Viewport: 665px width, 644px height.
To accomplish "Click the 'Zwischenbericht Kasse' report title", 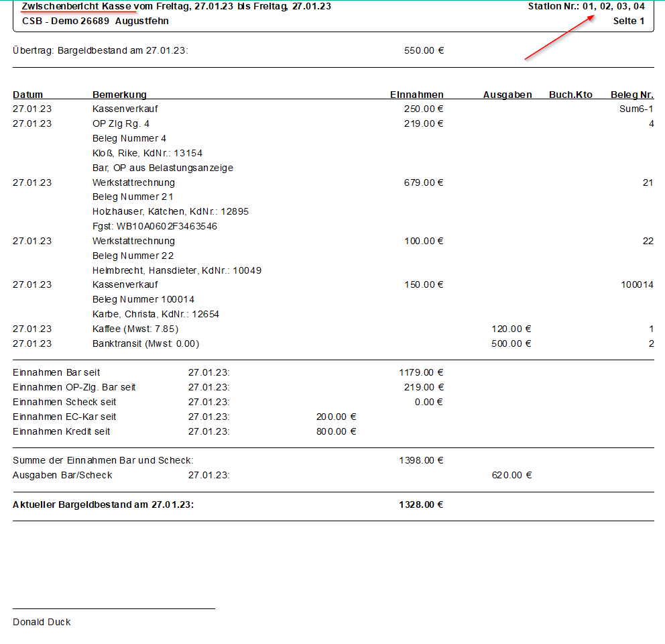I will (x=77, y=6).
